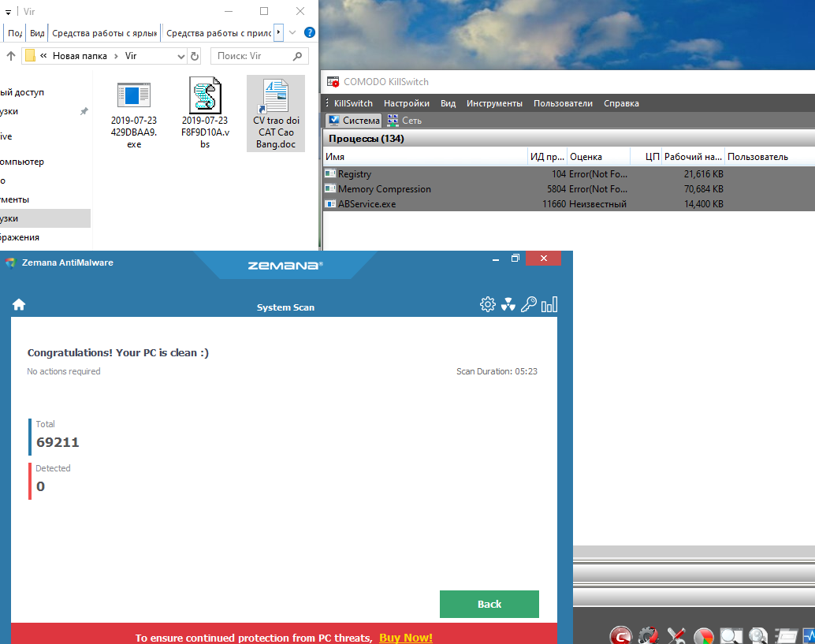Image resolution: width=815 pixels, height=644 pixels.
Task: Select the Registry process name
Action: coord(355,174)
